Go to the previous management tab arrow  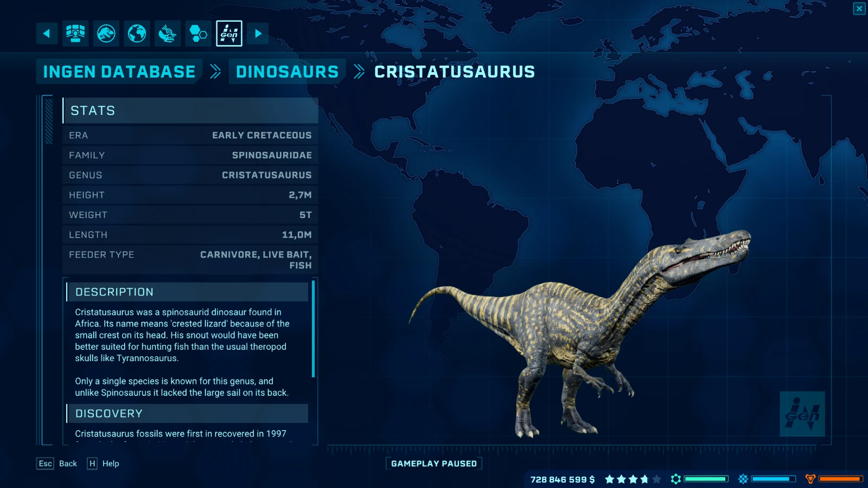coord(47,34)
